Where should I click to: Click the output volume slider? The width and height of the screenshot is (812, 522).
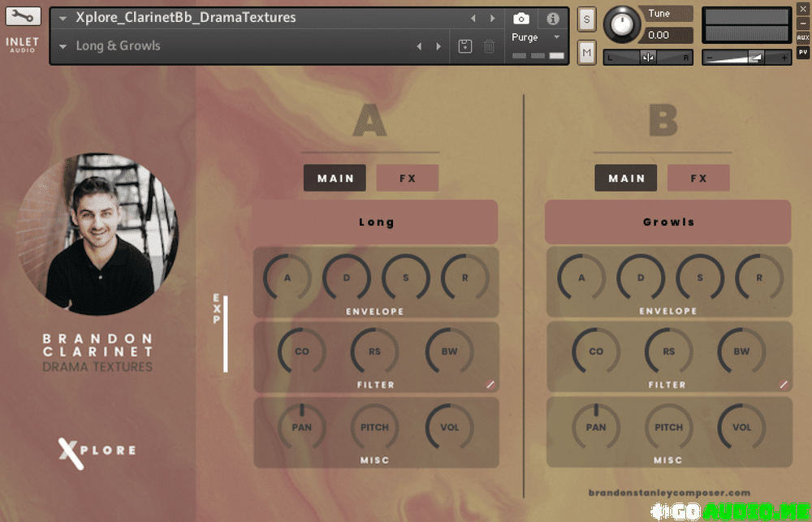click(x=745, y=57)
